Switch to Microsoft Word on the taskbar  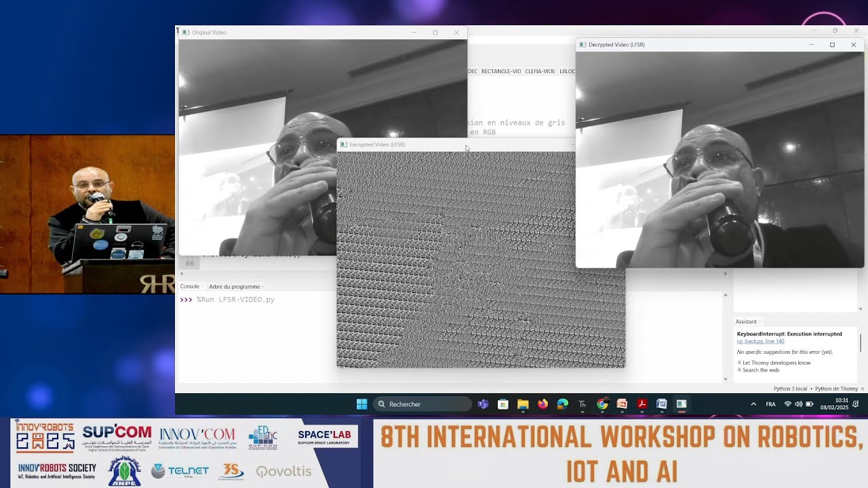click(662, 404)
